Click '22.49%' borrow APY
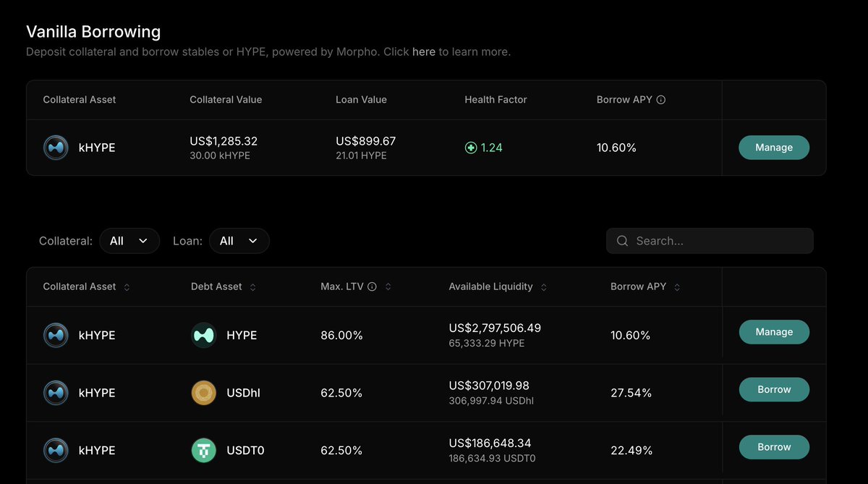The height and width of the screenshot is (484, 868). tap(631, 451)
